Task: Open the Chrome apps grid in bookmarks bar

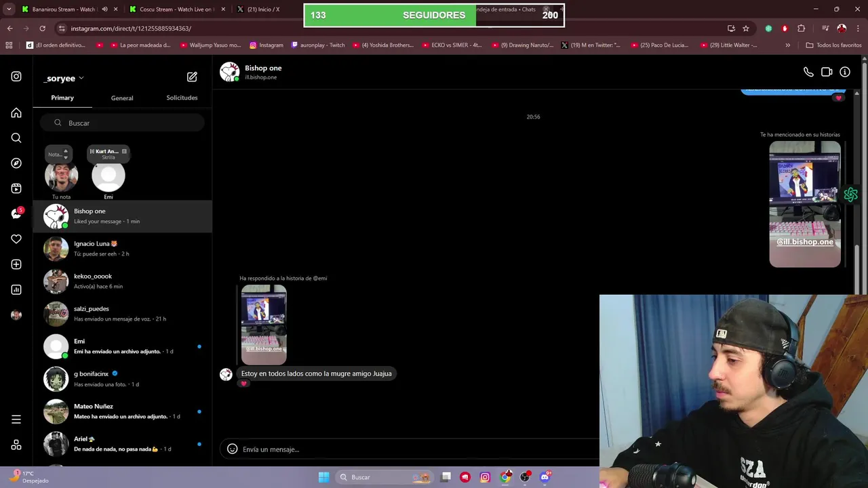Action: click(x=9, y=45)
